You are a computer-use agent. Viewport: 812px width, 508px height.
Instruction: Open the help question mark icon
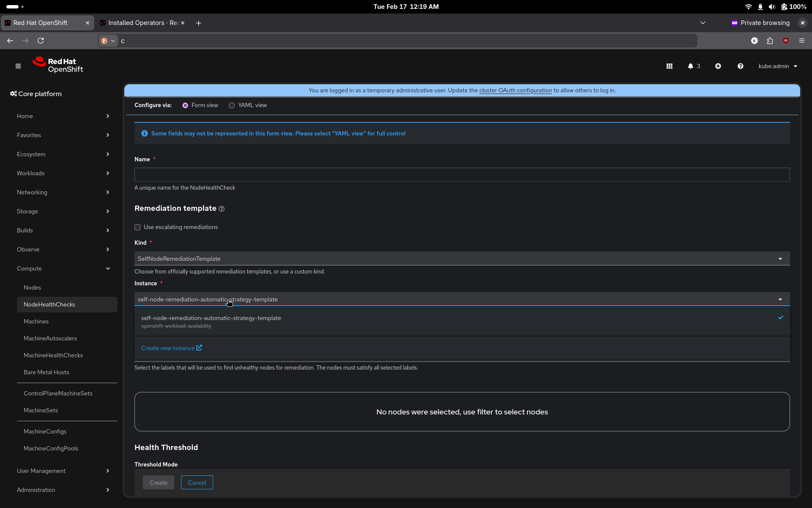pos(740,66)
